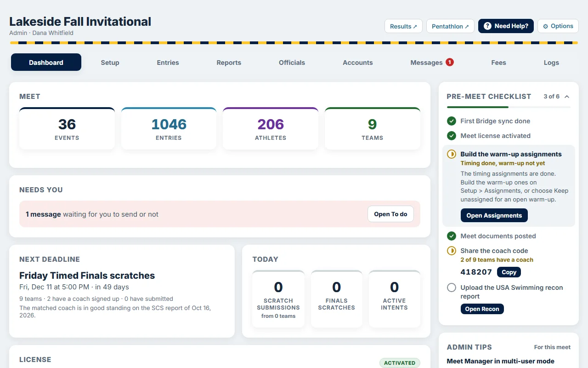The height and width of the screenshot is (368, 588).
Task: Click the Need Help? button
Action: coord(506,26)
